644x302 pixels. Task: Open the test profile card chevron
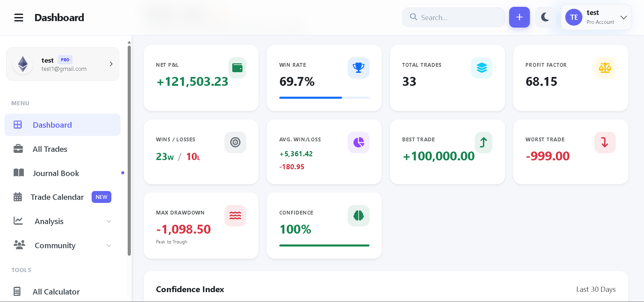(111, 64)
